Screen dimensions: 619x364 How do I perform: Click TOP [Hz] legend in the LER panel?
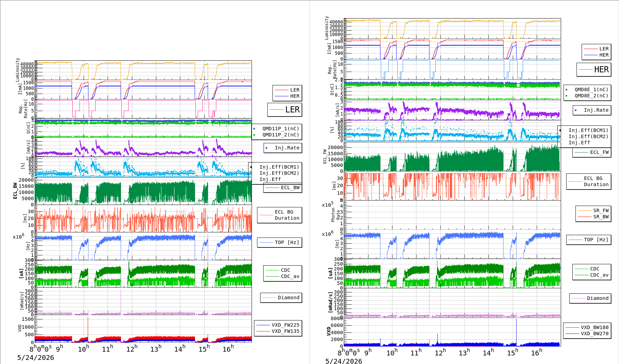click(287, 242)
